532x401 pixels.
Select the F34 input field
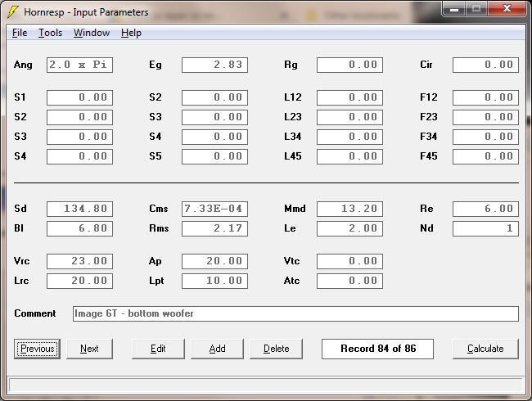pyautogui.click(x=485, y=137)
